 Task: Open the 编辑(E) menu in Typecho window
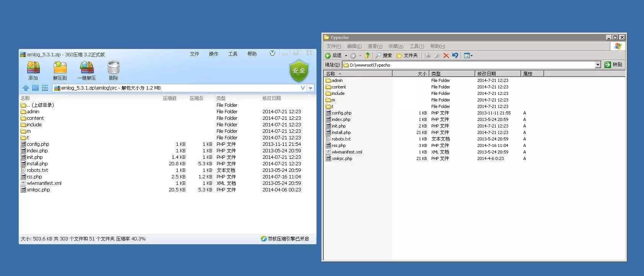tap(354, 46)
